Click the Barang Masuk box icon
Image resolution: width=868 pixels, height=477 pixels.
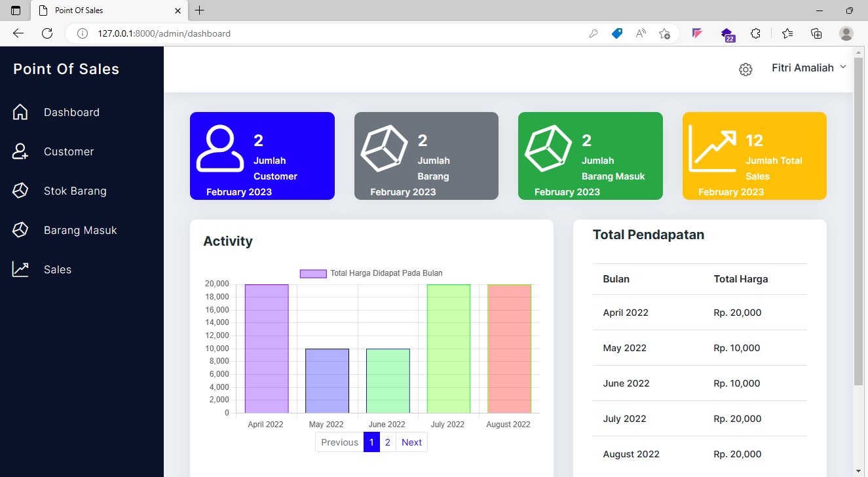[x=20, y=230]
